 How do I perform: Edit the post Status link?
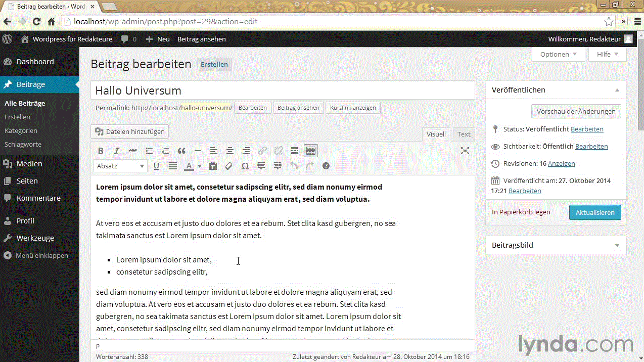click(x=587, y=129)
